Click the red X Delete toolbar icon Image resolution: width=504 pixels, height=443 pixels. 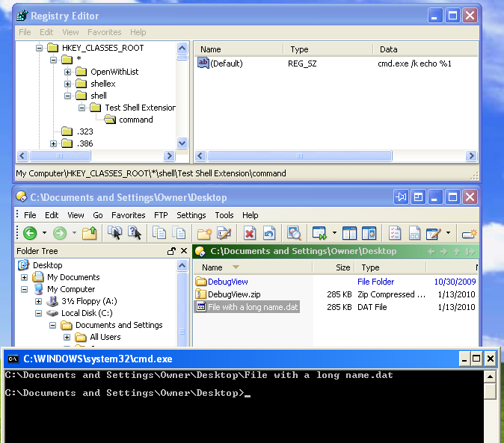tap(250, 233)
